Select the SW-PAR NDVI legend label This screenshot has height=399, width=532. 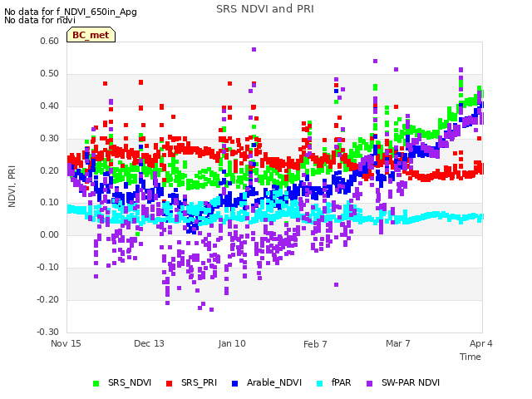pyautogui.click(x=411, y=382)
